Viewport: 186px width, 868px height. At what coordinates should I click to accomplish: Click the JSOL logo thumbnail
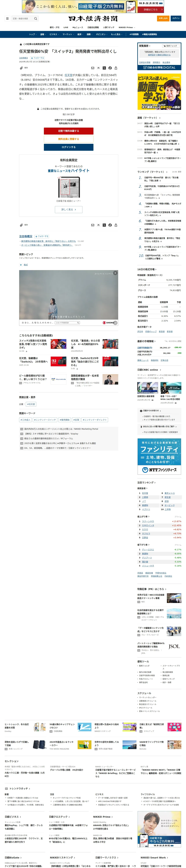pos(174,646)
